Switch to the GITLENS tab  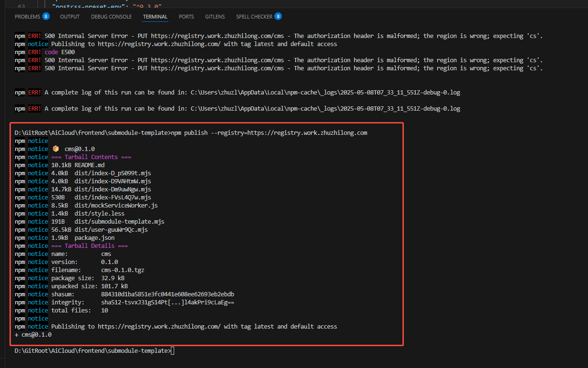215,17
